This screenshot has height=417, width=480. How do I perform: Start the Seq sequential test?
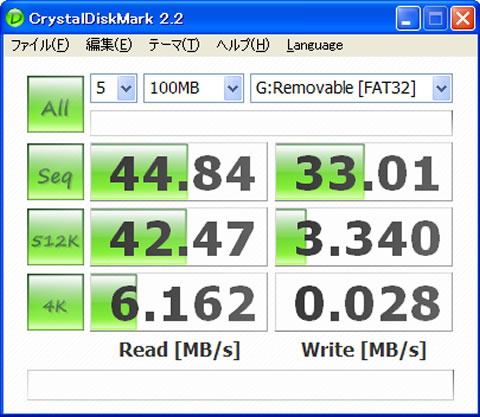click(x=56, y=172)
